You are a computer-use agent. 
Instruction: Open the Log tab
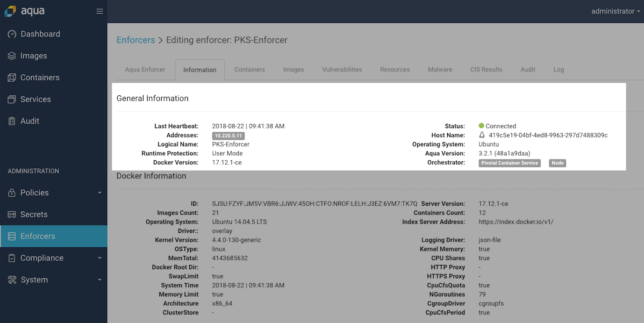558,69
